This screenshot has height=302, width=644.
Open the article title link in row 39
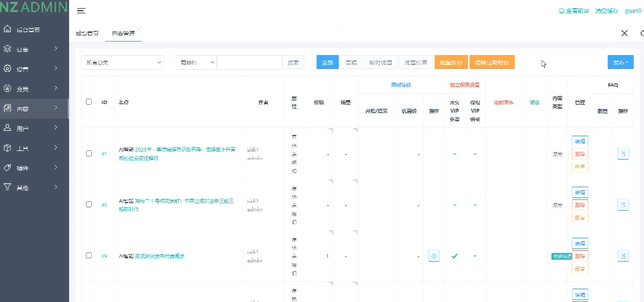click(160, 256)
